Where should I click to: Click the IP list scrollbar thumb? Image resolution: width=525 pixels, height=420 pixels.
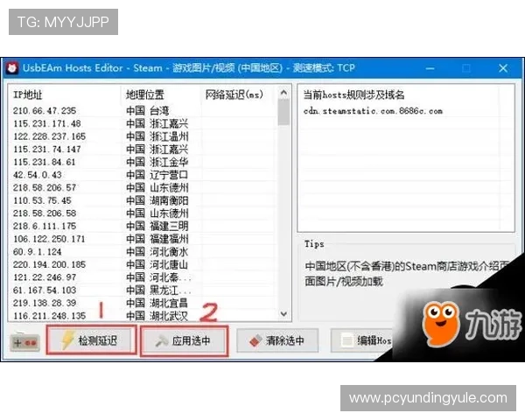pyautogui.click(x=283, y=113)
